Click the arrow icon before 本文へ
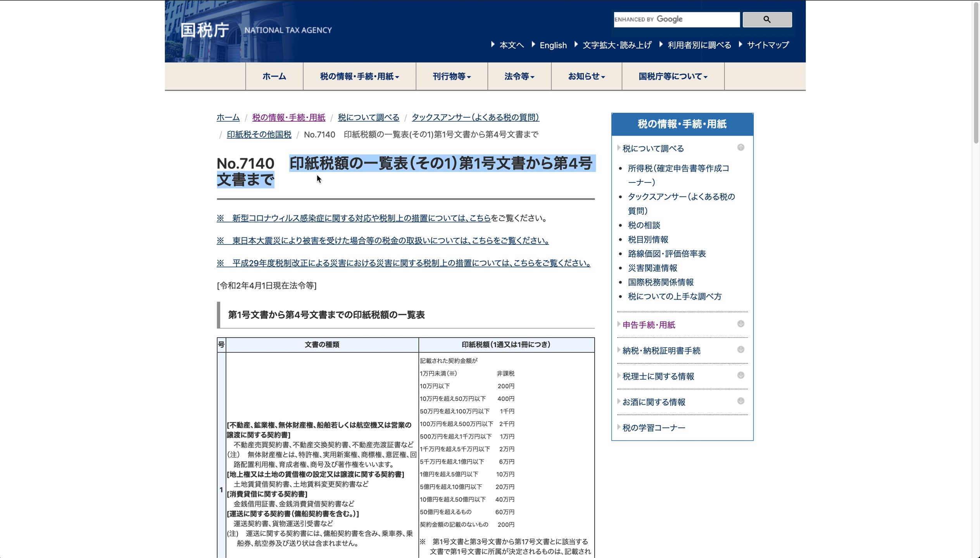Viewport: 980px width, 558px height. click(x=493, y=45)
